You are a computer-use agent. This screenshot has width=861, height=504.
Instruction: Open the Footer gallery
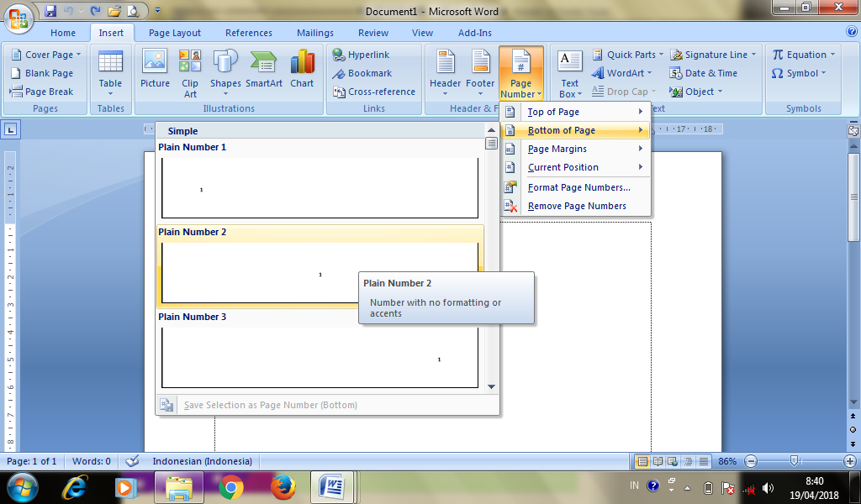(480, 73)
